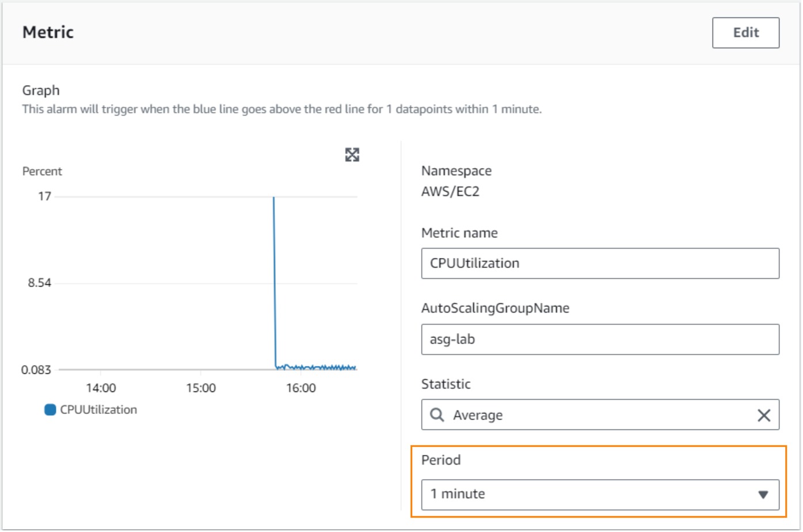Click the 8.54 gridline value label
803x532 pixels.
pyautogui.click(x=40, y=283)
